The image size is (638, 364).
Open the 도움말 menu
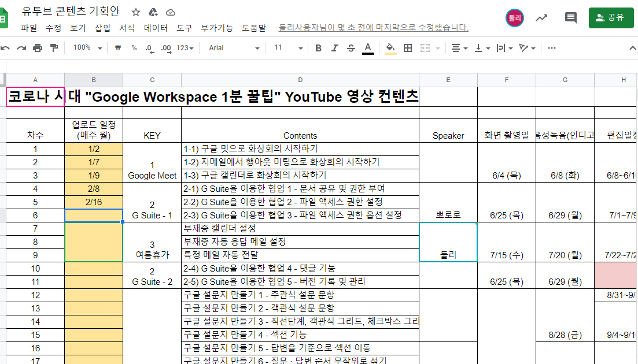point(254,28)
